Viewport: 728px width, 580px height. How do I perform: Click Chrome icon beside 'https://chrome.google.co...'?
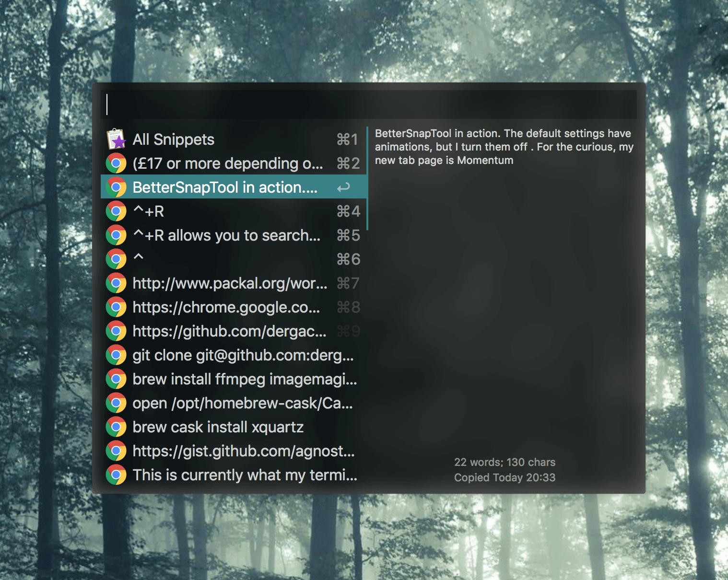[116, 307]
